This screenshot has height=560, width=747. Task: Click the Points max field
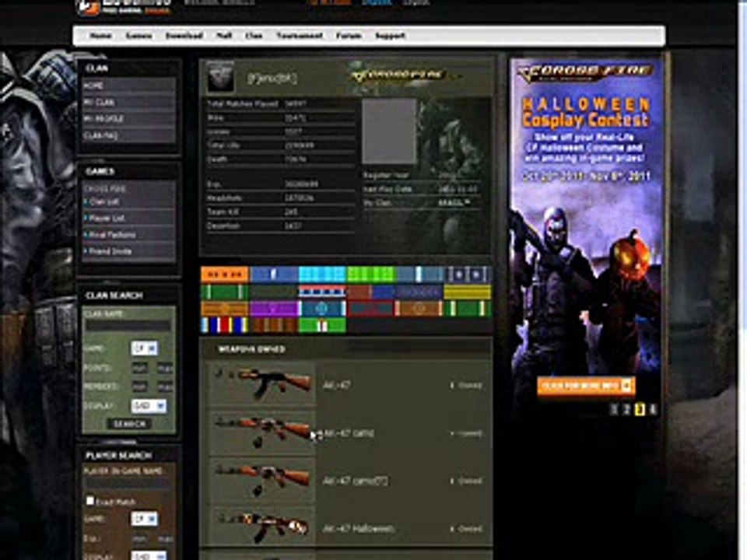[165, 368]
